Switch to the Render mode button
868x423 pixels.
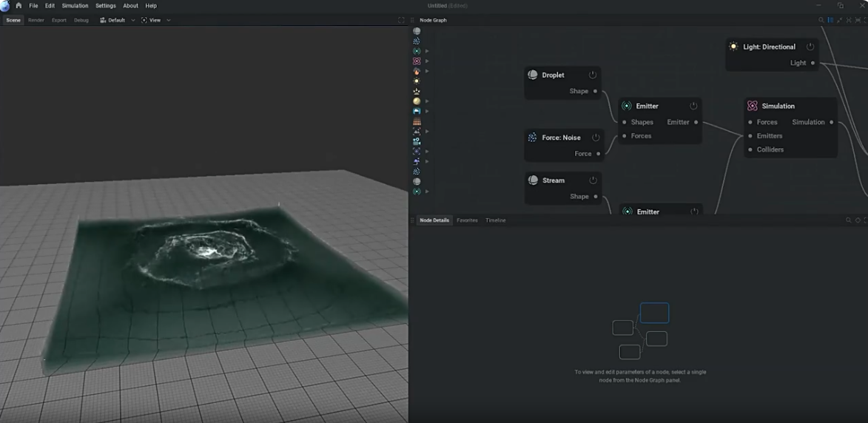coord(36,20)
